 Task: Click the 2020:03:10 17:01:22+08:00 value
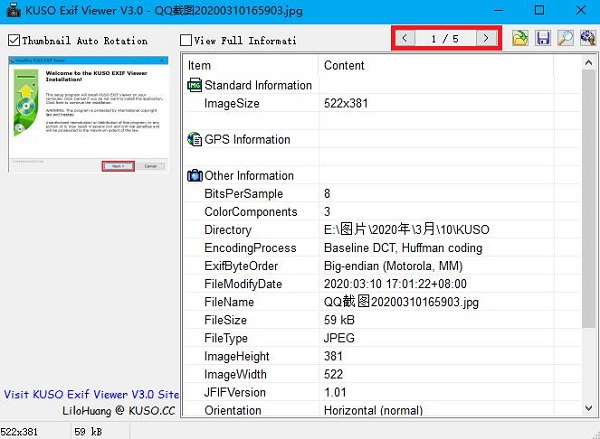(395, 284)
